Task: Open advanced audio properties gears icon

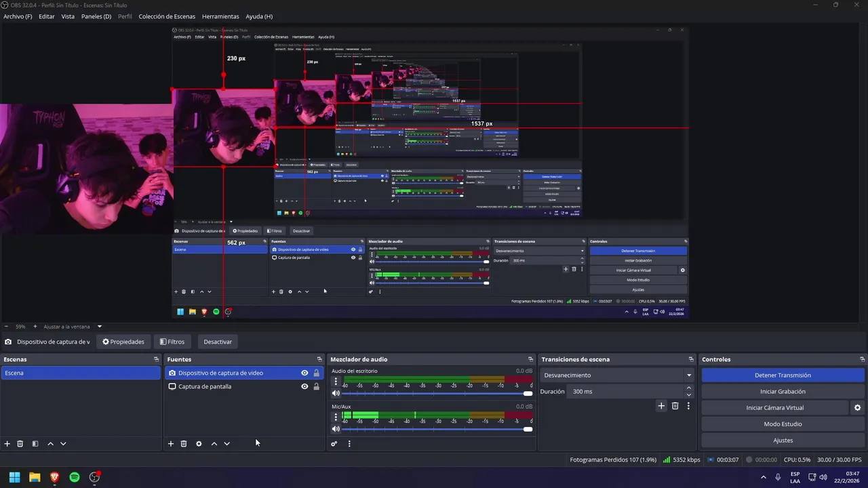Action: [334, 444]
